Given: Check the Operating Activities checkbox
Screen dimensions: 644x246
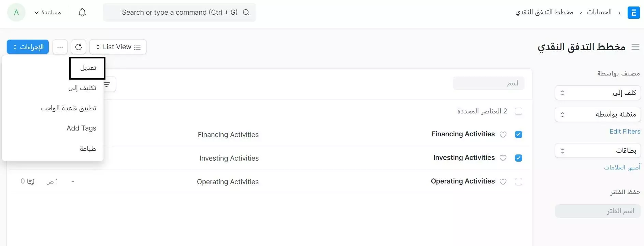Looking at the screenshot, I should pos(518,182).
